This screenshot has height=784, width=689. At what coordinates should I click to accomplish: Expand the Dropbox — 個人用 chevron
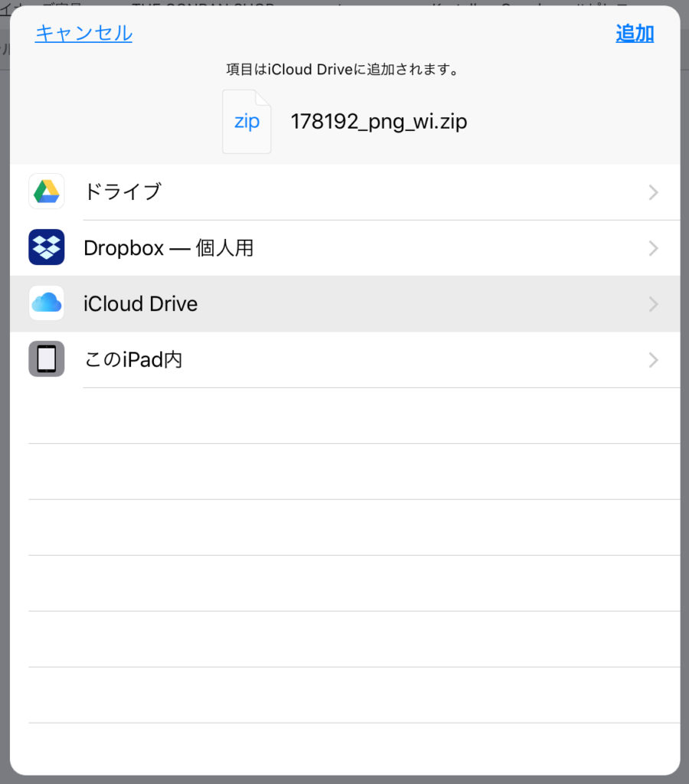point(653,248)
